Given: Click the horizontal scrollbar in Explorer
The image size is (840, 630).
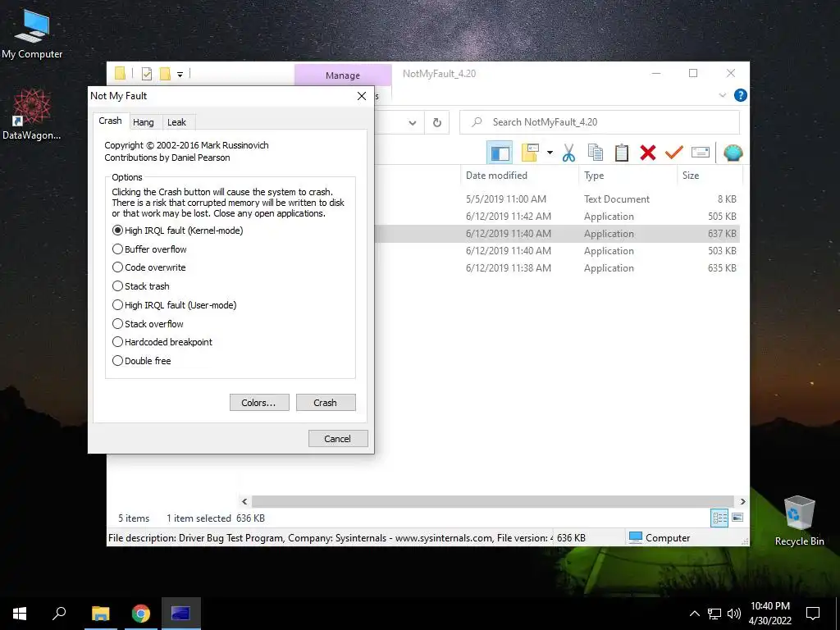Looking at the screenshot, I should [x=493, y=501].
